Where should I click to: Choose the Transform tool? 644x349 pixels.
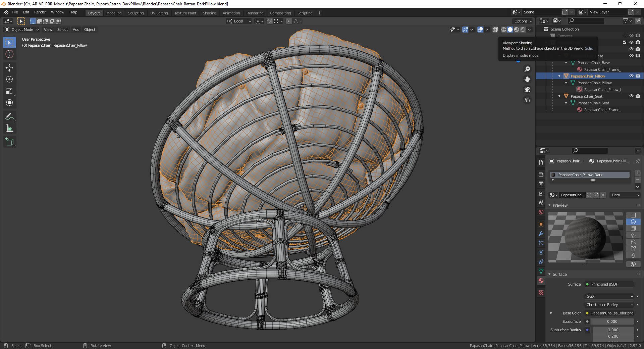click(9, 103)
